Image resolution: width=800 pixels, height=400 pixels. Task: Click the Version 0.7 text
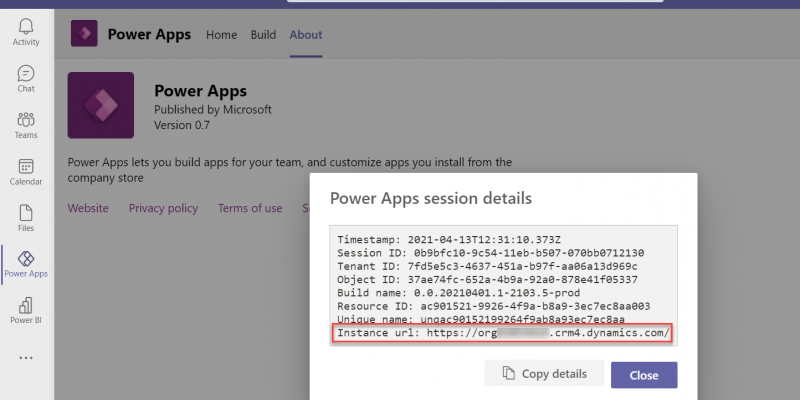point(182,125)
